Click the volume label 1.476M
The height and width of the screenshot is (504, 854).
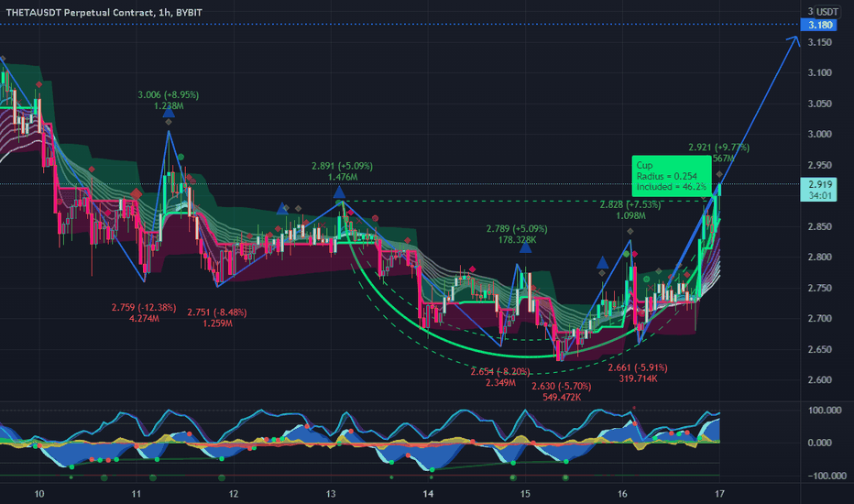pos(343,178)
